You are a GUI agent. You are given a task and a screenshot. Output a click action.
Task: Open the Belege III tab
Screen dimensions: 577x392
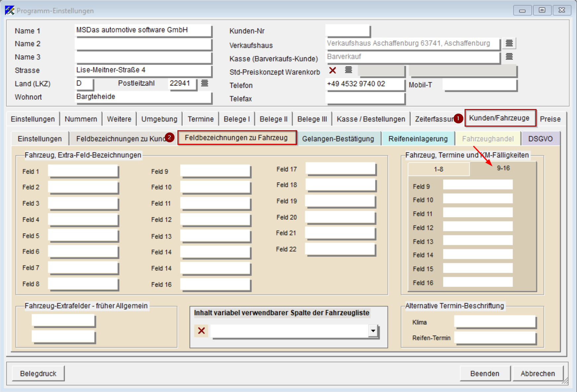click(x=312, y=119)
